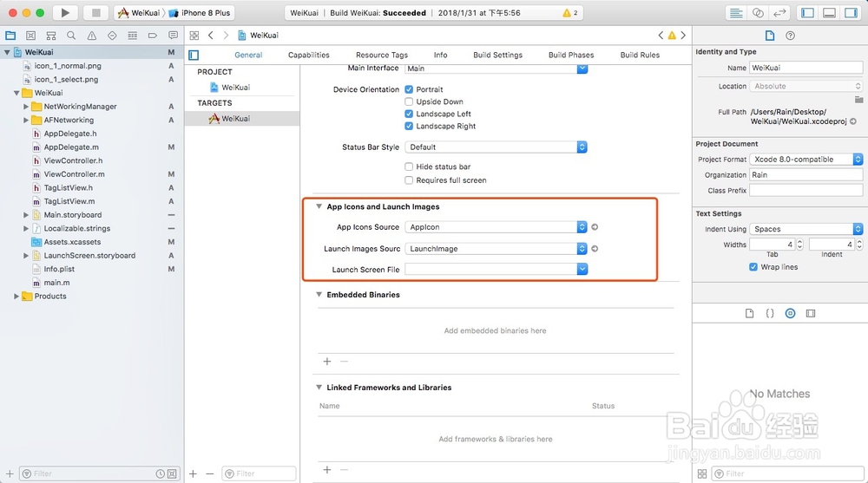The height and width of the screenshot is (483, 868).
Task: Collapse App Icons and Launch Images section
Action: click(319, 206)
